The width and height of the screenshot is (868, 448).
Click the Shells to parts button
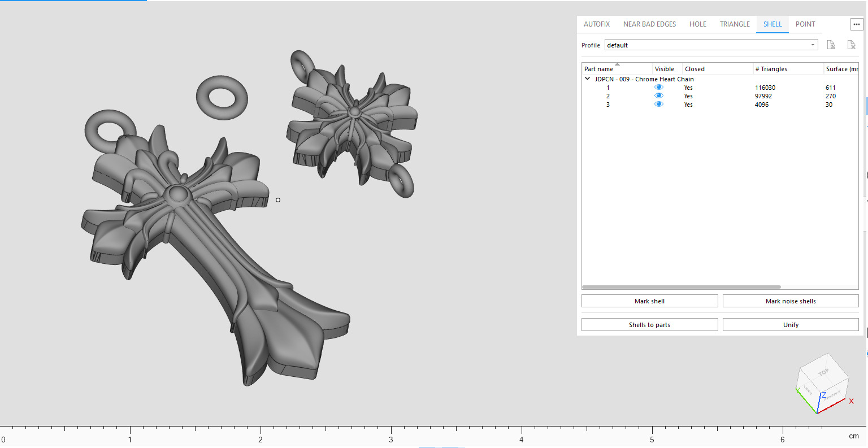click(649, 325)
